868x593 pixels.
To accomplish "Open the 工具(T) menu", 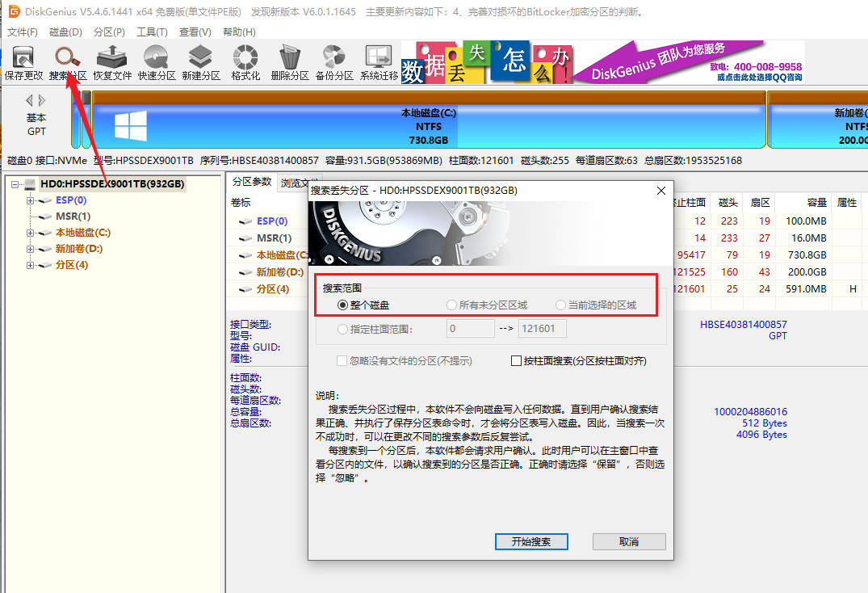I will pyautogui.click(x=152, y=32).
